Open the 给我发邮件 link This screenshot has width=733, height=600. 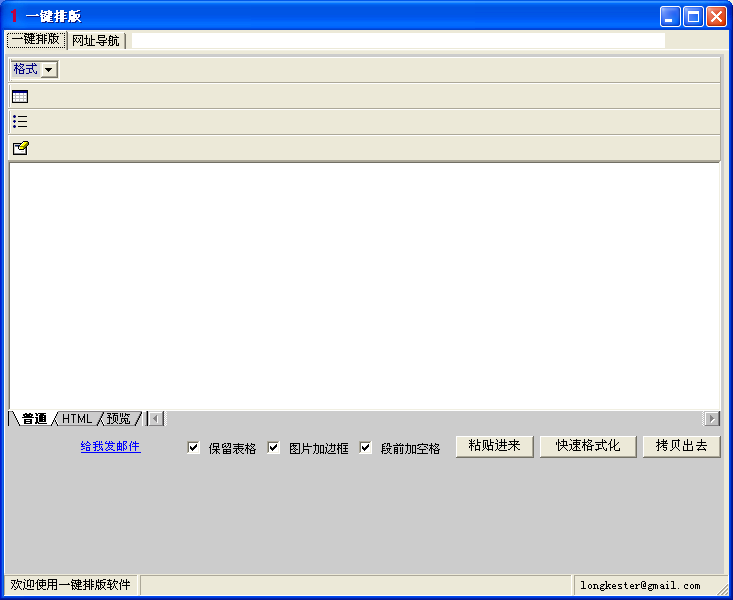click(110, 447)
